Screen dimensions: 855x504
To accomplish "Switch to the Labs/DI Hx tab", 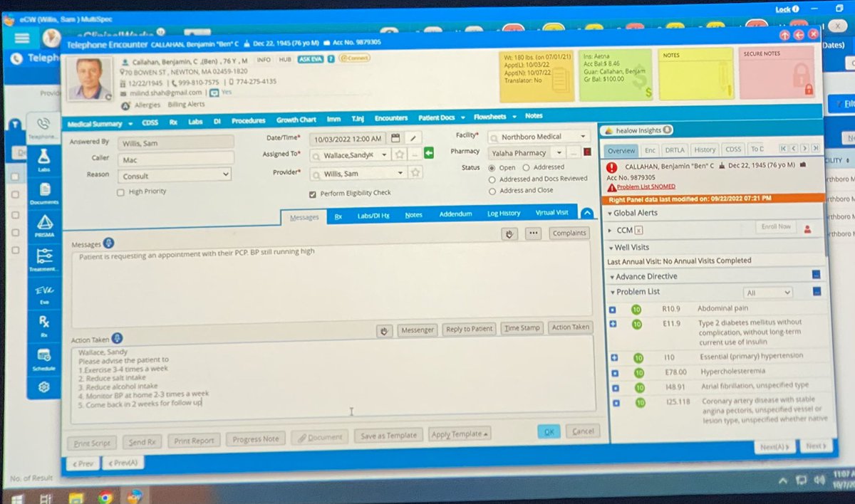I will (373, 216).
